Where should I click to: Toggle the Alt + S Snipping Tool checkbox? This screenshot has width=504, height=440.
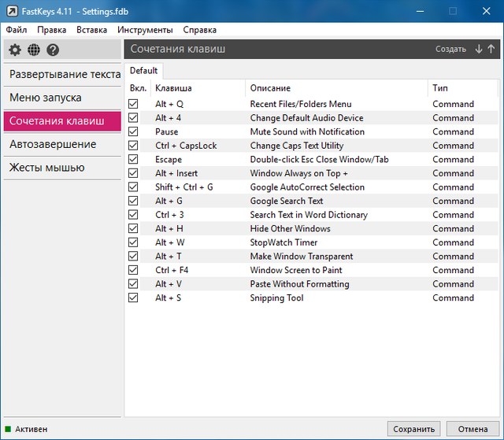click(133, 298)
